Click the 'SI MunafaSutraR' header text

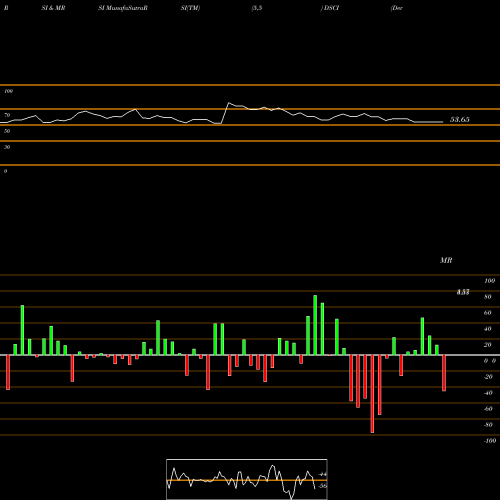[123, 8]
